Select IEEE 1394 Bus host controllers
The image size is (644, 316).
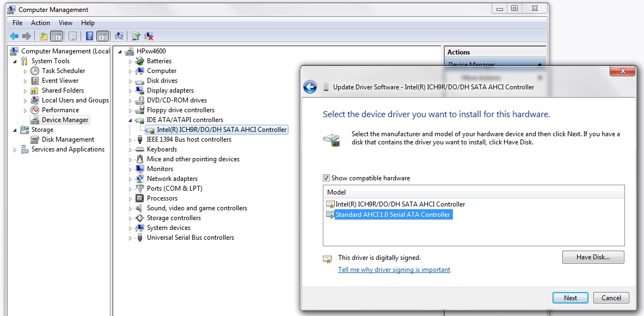point(189,139)
